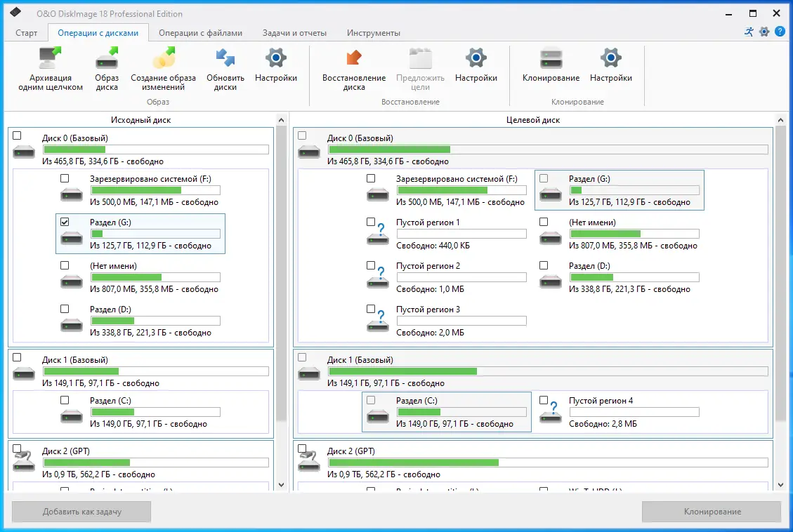The height and width of the screenshot is (532, 793).
Task: Open Настройки in the Образ group
Action: point(275,65)
